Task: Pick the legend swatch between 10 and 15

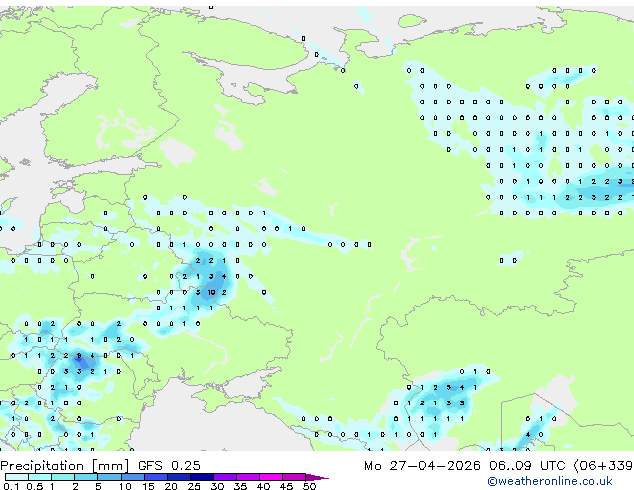Action: 133,477
